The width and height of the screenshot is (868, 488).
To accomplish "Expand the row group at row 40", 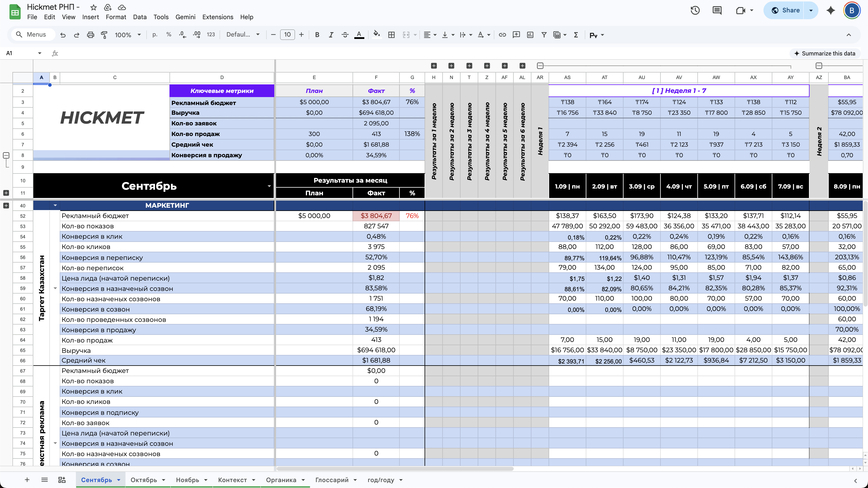I will [6, 205].
